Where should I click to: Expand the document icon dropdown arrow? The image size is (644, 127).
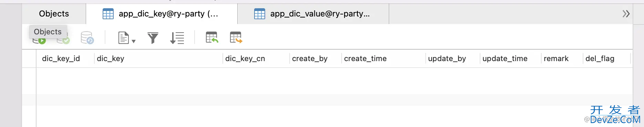[134, 41]
